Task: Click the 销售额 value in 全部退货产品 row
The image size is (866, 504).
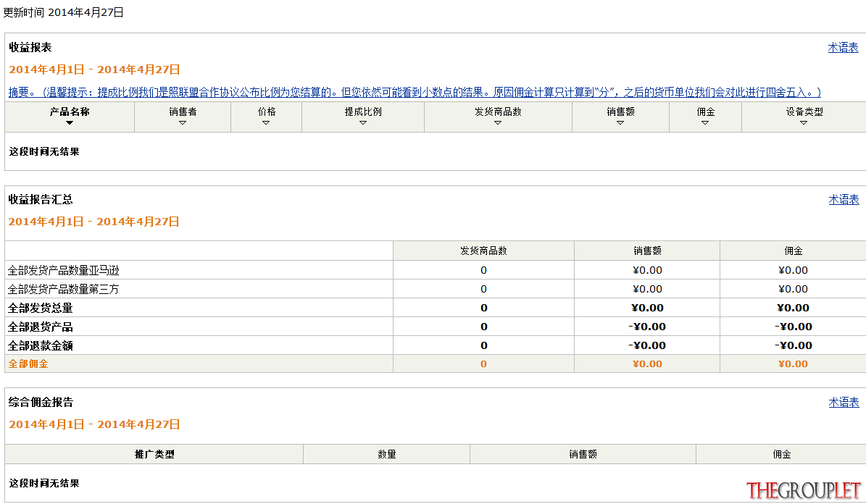Action: (646, 327)
